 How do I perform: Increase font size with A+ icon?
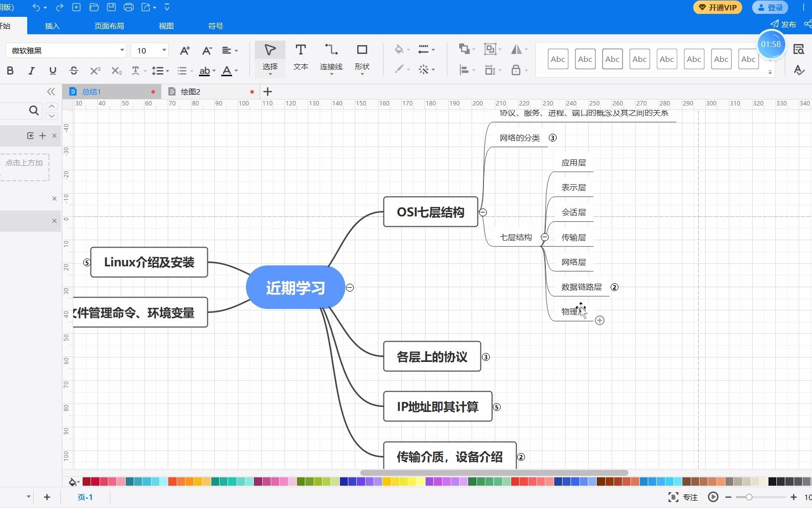[x=185, y=50]
